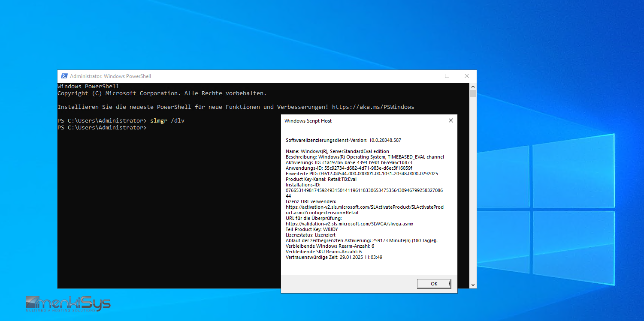Viewport: 644px width, 321px height.
Task: Click the Erweiterte PID line
Action: [x=362, y=174]
